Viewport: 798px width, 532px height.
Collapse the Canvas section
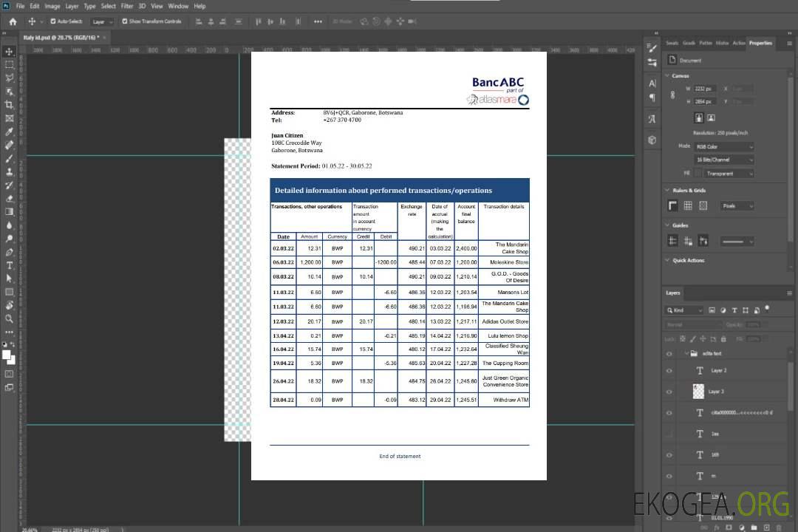[x=667, y=75]
